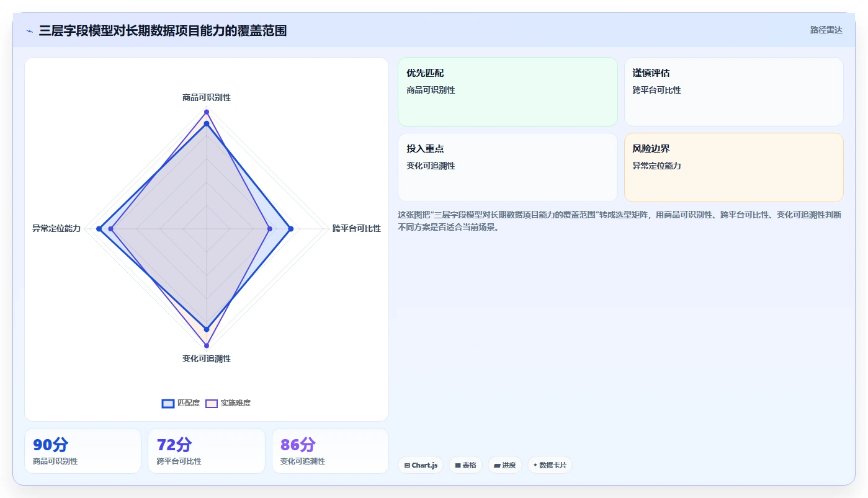The image size is (868, 498).
Task: Click the progress icon in 进度 chip
Action: tap(497, 465)
